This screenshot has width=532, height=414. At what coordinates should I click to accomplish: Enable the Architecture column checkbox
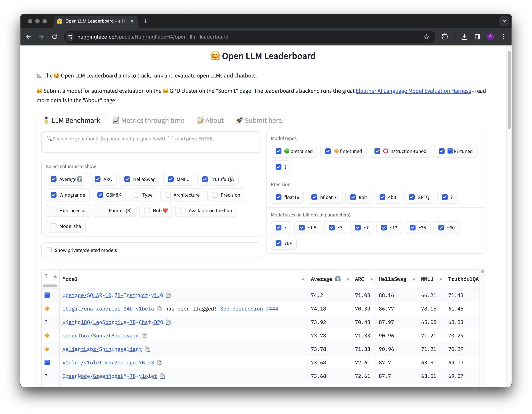(168, 195)
